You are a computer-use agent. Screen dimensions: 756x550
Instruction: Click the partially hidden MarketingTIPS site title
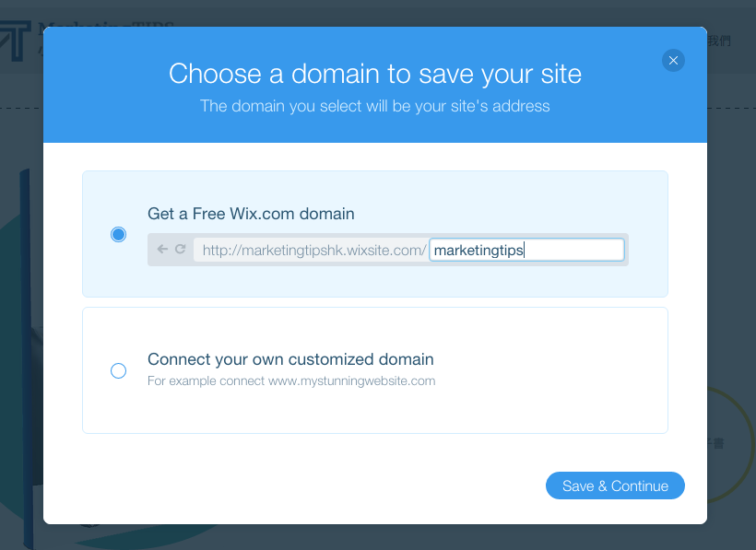[106, 24]
